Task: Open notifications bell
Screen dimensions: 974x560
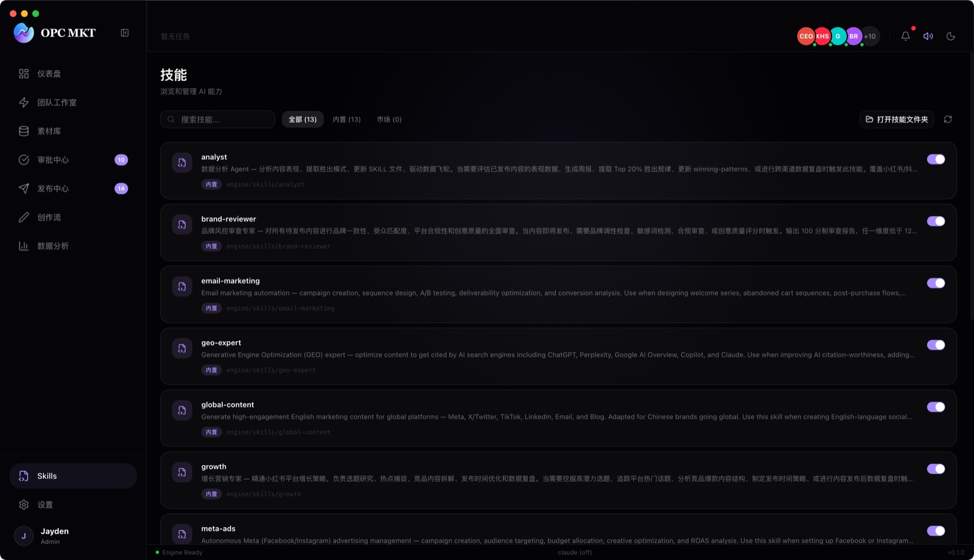Action: [906, 36]
